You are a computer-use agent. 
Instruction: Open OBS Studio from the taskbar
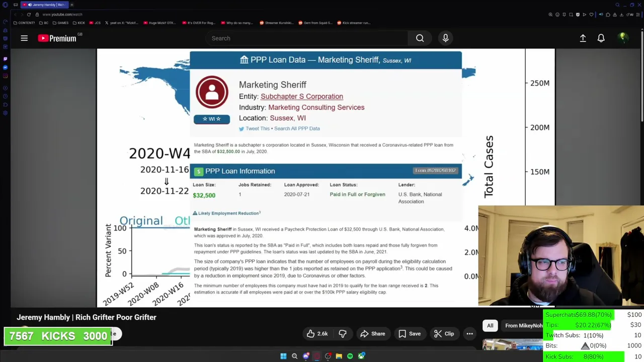(328, 356)
